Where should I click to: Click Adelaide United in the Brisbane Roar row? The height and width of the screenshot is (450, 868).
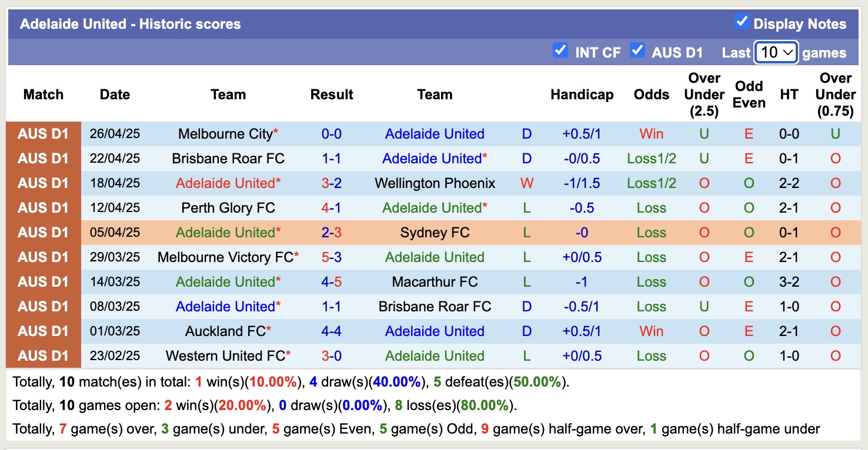pos(433,158)
